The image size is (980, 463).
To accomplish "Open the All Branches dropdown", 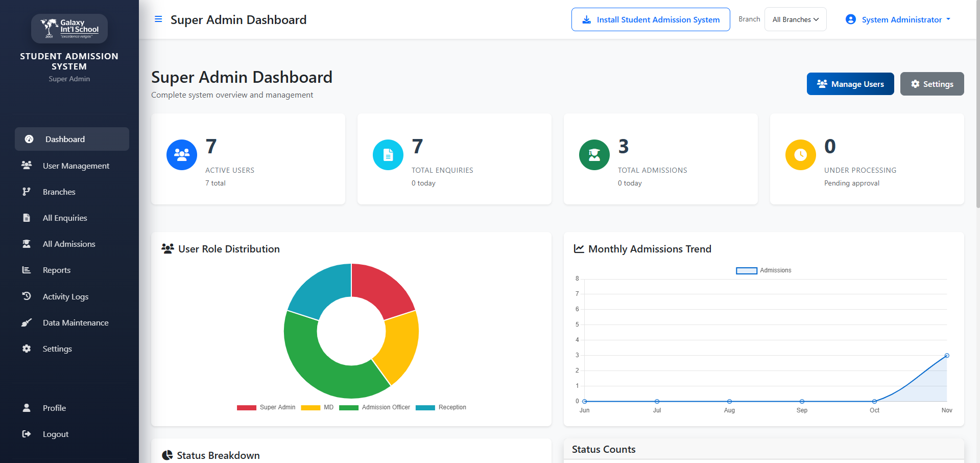I will point(795,19).
